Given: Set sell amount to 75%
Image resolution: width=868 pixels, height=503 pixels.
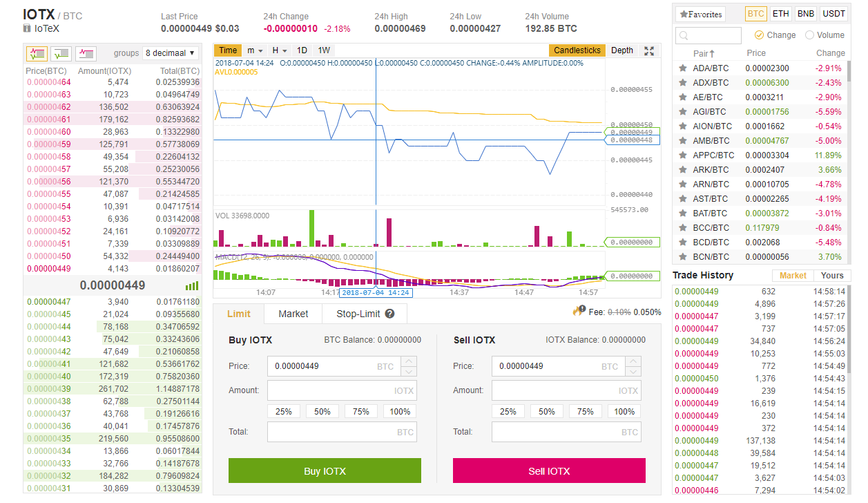Looking at the screenshot, I should pos(586,412).
